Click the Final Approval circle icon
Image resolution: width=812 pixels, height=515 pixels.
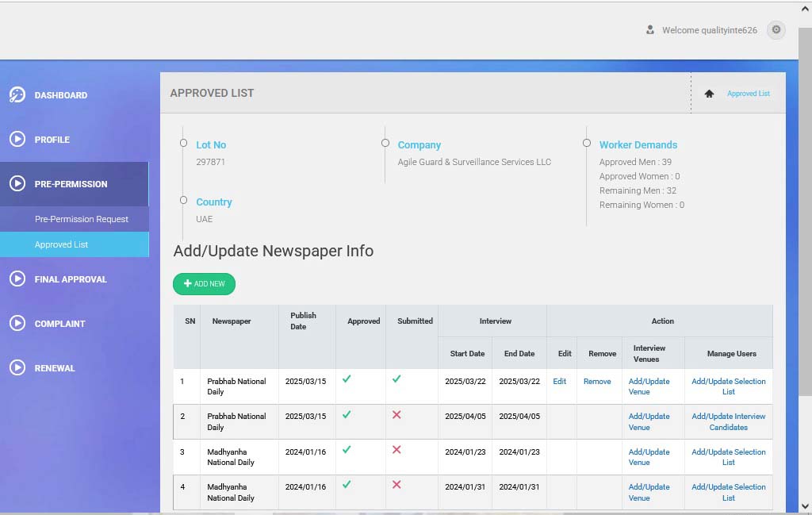click(17, 279)
